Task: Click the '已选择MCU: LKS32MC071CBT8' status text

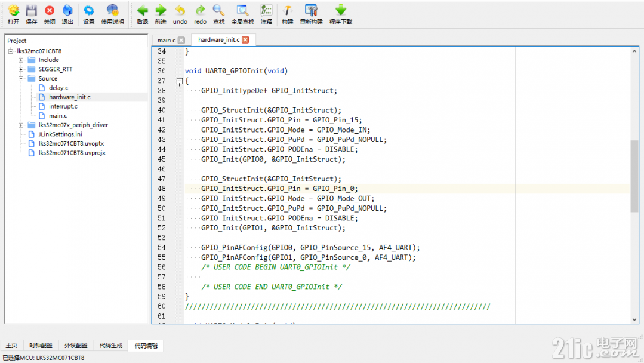Action: (x=43, y=358)
